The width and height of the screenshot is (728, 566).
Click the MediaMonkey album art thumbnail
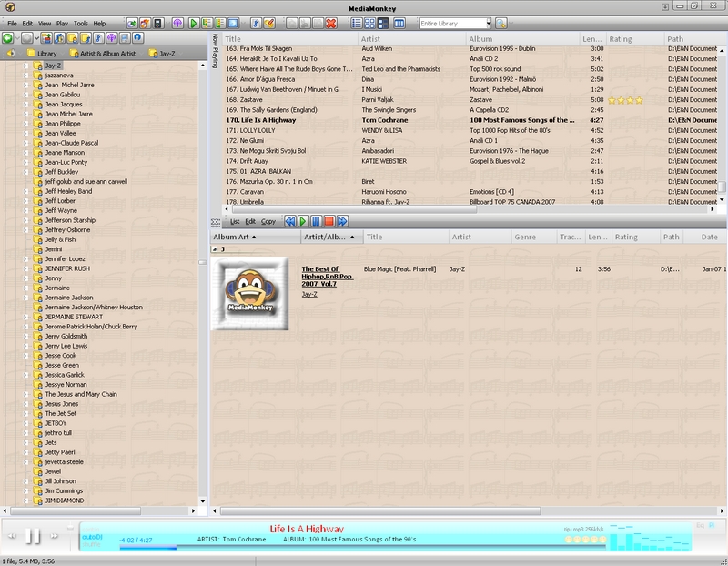pyautogui.click(x=250, y=294)
